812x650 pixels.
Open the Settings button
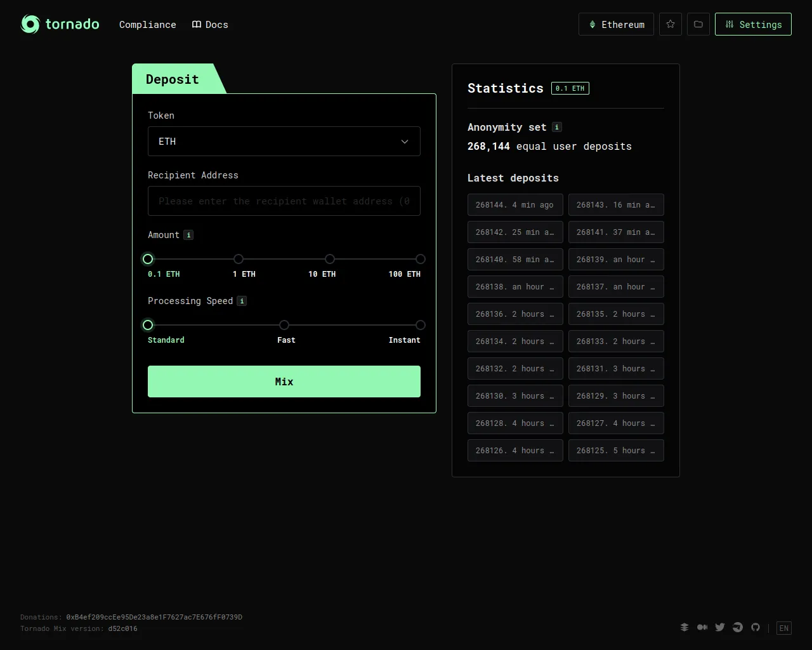753,24
